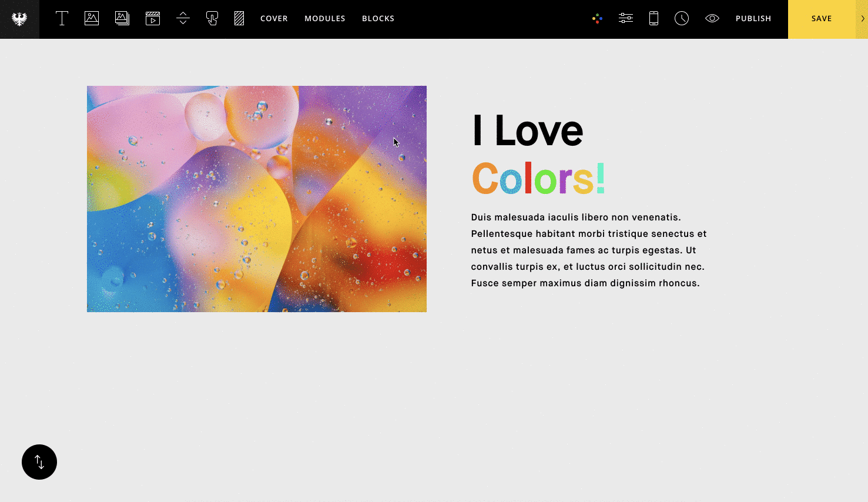Open page settings sliders icon
This screenshot has height=502, width=868.
pos(626,19)
